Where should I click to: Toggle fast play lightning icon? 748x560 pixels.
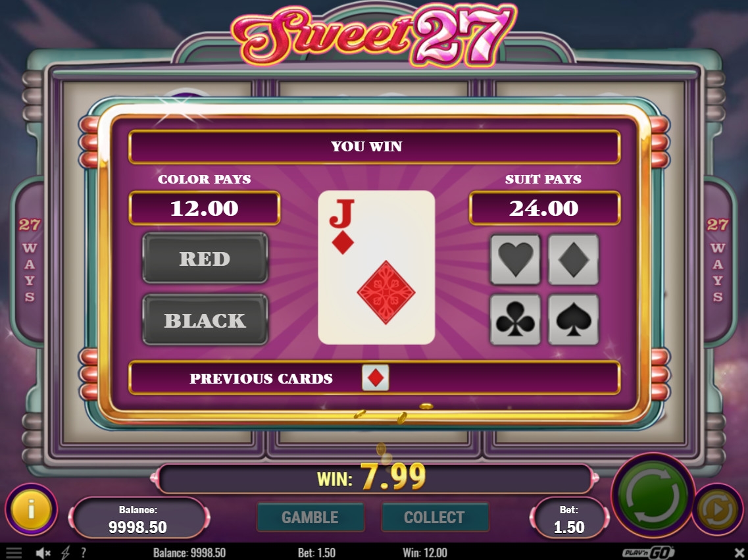coord(65,553)
